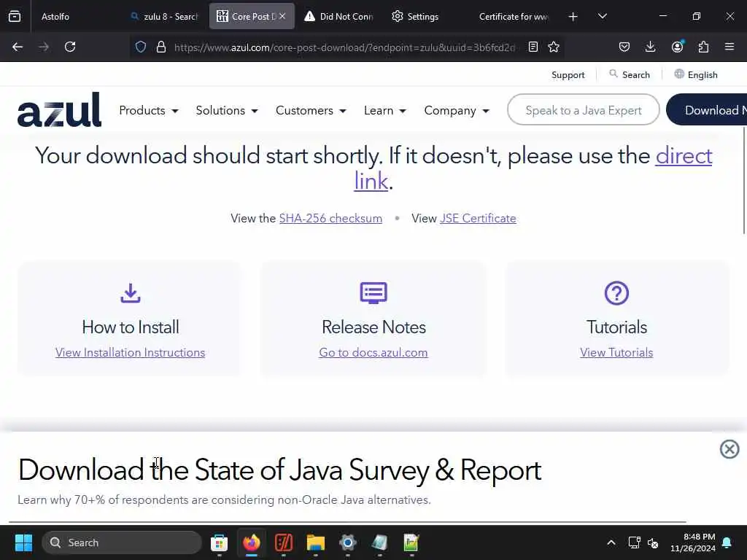This screenshot has width=747, height=560.
Task: Bookmark this page with star icon
Action: 554,47
